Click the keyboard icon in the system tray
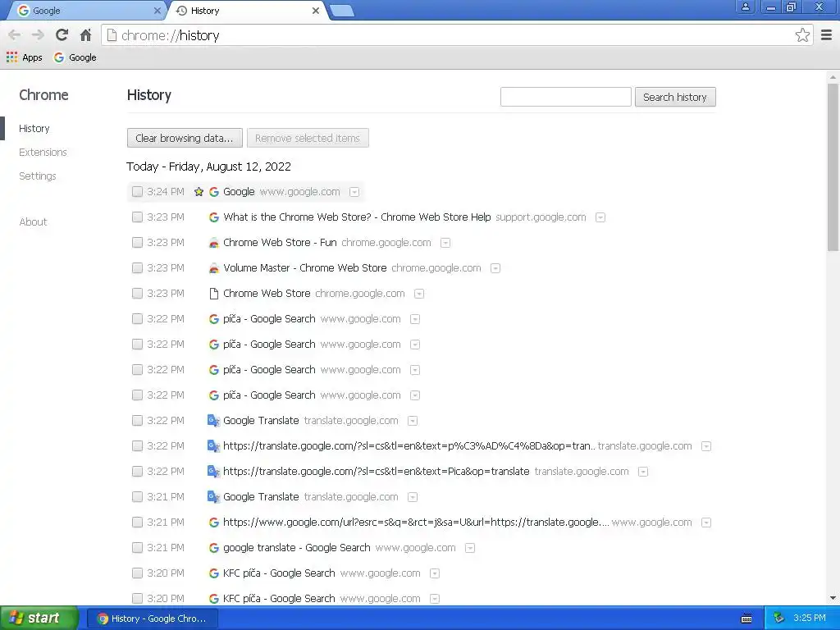 click(746, 619)
